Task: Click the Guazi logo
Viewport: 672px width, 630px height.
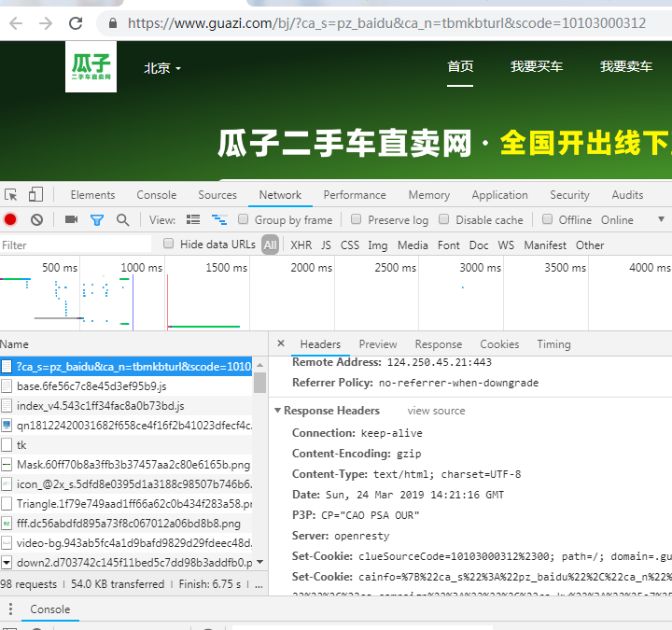Action: 91,66
